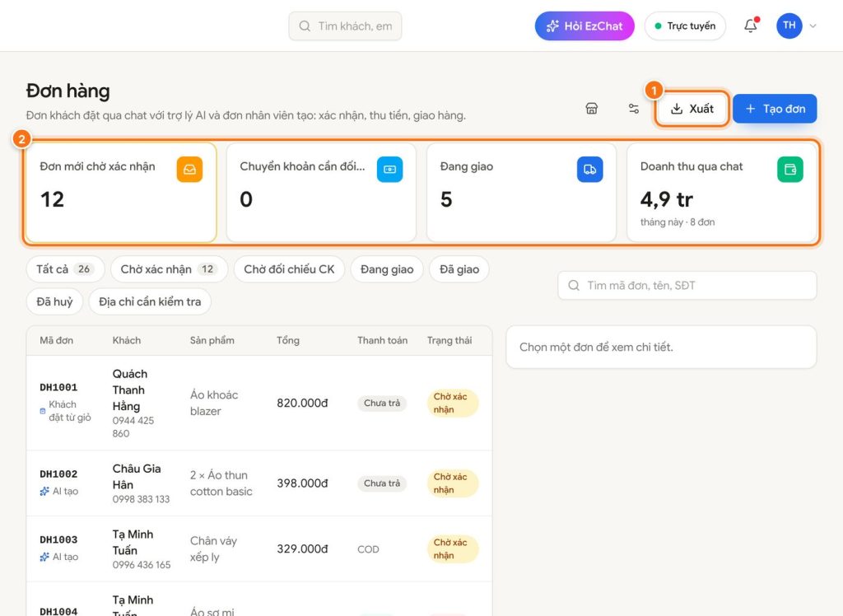843x616 pixels.
Task: Open the Doanh thu qua chat card
Action: 721,193
